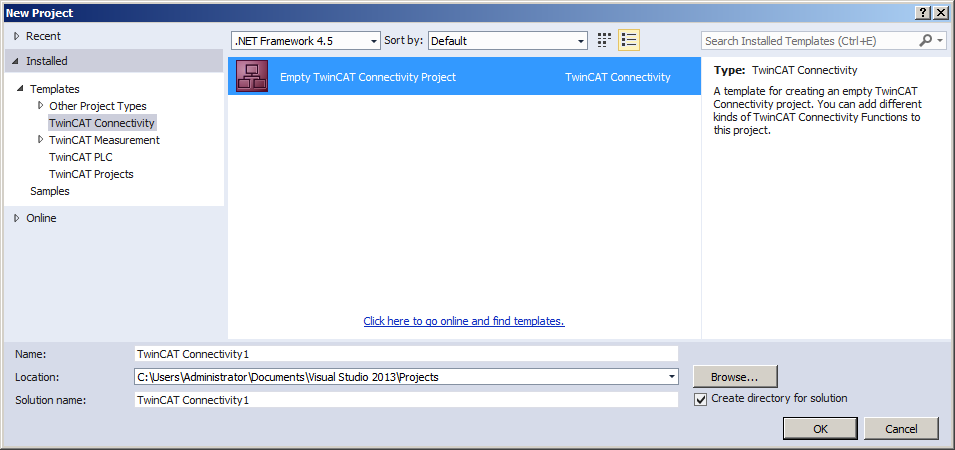This screenshot has height=450, width=955.
Task: Expand Other Project Types node arrow
Action: 41,105
